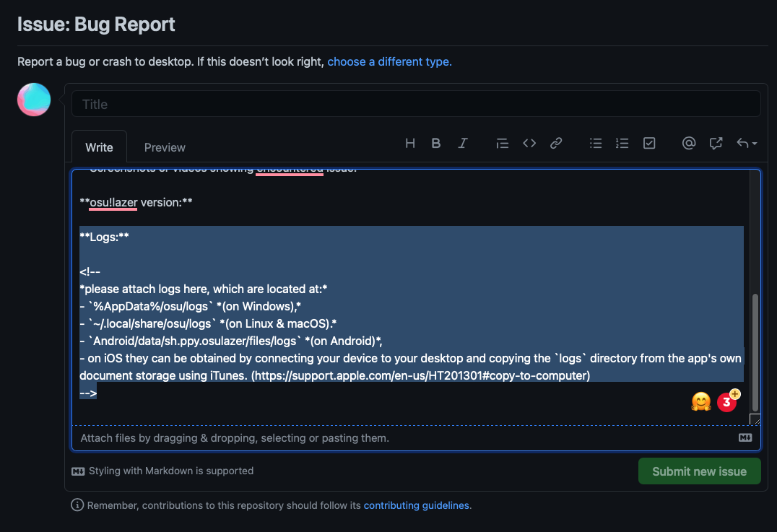Reference an issue or pull request

(x=716, y=143)
